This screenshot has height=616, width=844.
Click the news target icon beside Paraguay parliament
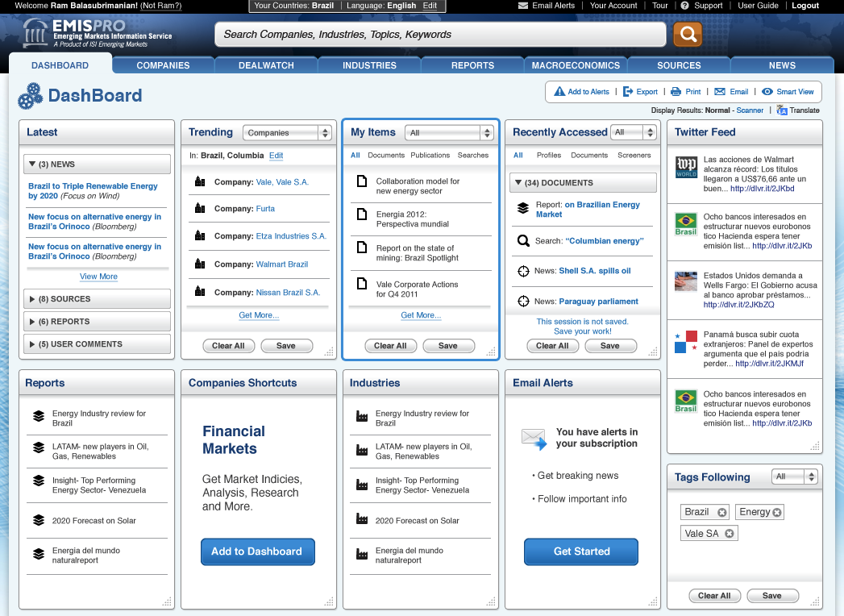click(x=523, y=301)
